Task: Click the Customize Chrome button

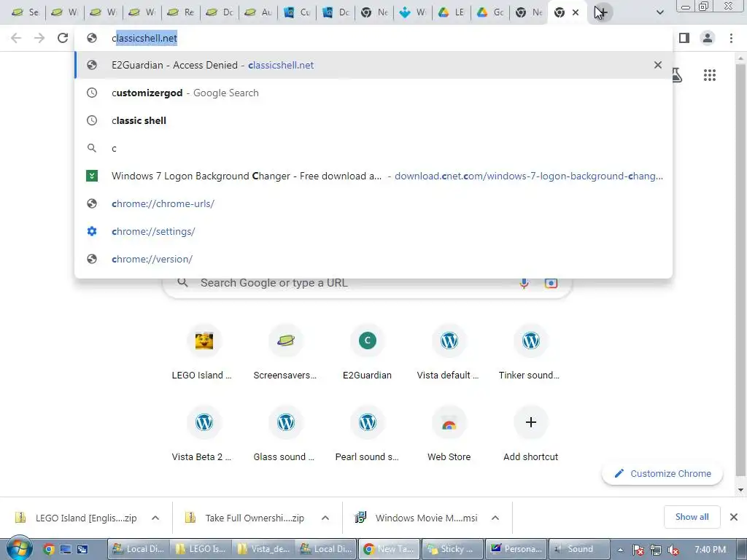Action: coord(662,473)
